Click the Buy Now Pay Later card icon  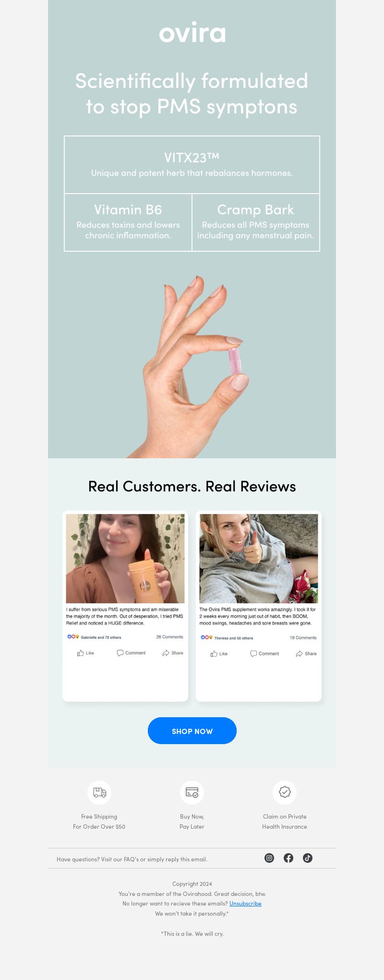(192, 792)
